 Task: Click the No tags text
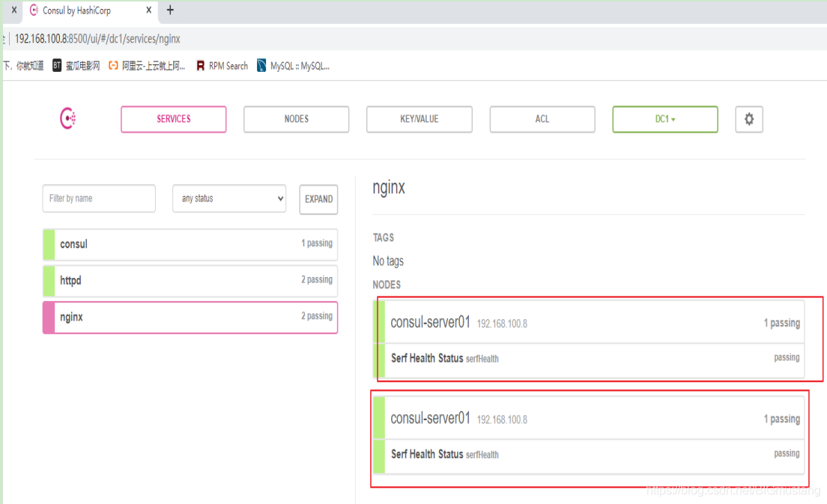[388, 261]
